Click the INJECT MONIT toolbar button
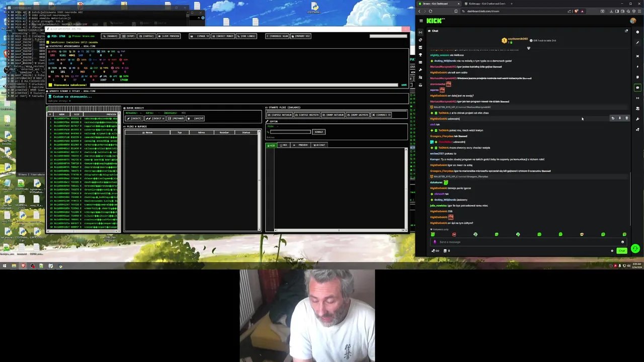The width and height of the screenshot is (644, 362). point(223,36)
